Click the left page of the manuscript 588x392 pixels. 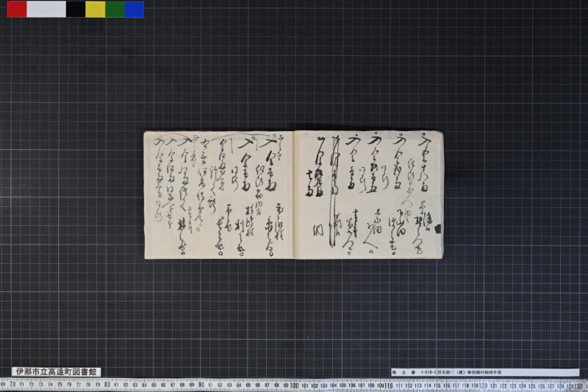click(x=218, y=195)
